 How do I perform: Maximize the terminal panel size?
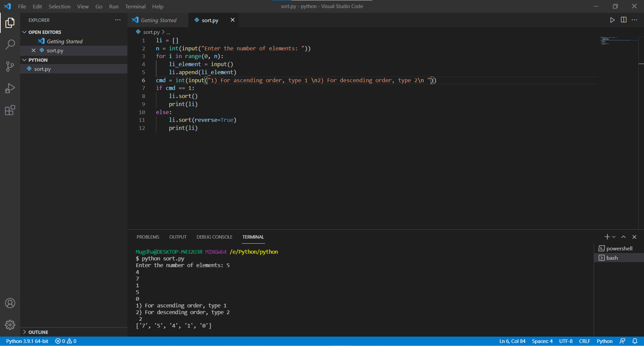624,237
